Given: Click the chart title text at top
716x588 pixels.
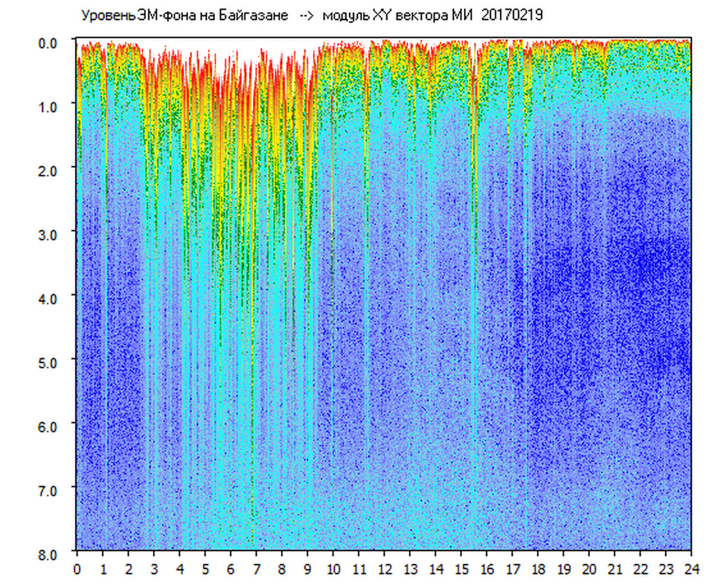Looking at the screenshot, I should coord(311,16).
